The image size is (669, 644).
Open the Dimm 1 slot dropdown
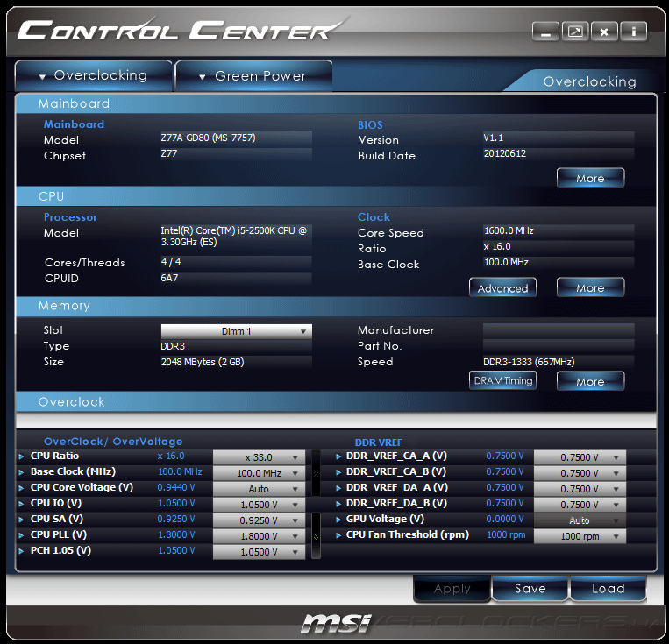237,331
